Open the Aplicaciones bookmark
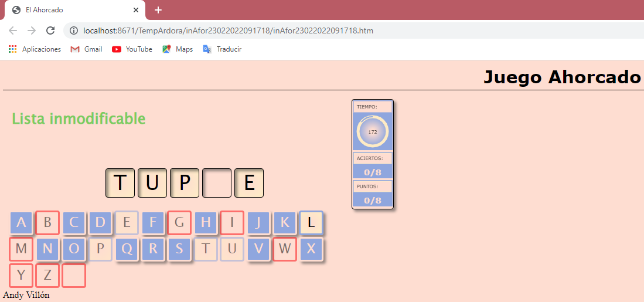This screenshot has width=644, height=302. tap(35, 49)
